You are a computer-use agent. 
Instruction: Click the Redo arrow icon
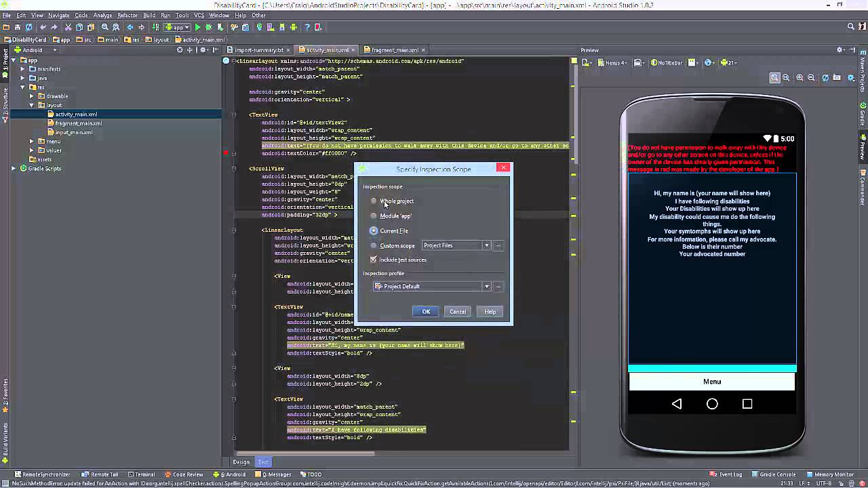pos(54,27)
